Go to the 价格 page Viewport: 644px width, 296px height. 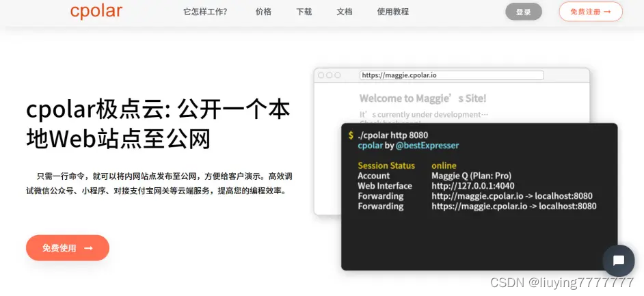263,12
